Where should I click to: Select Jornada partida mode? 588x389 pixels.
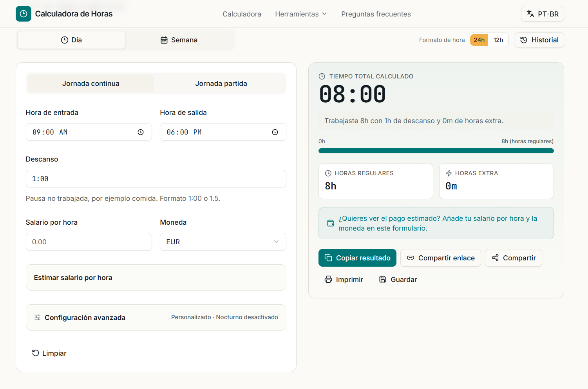click(x=221, y=84)
